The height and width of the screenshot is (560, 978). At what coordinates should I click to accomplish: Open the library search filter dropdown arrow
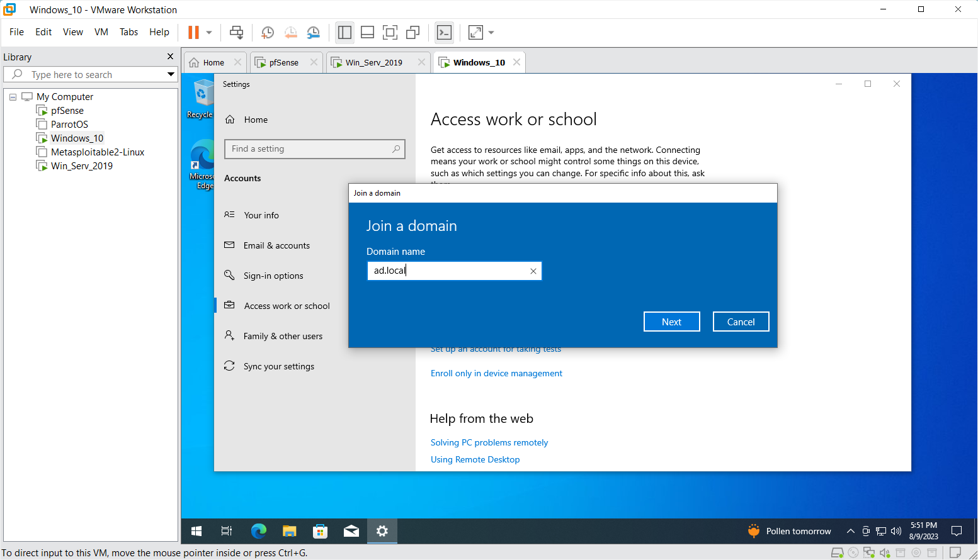coord(171,74)
